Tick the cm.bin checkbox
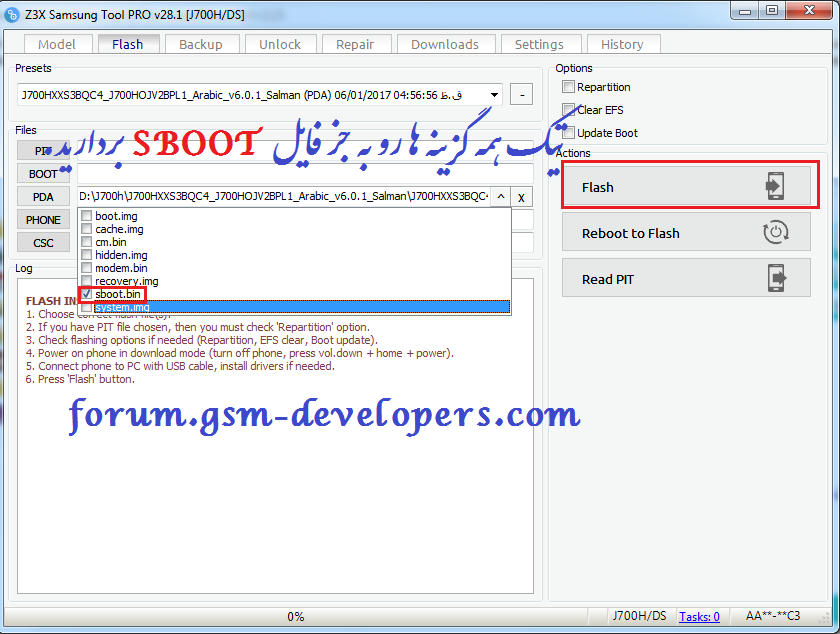Screen dimensions: 840x634 (86, 242)
